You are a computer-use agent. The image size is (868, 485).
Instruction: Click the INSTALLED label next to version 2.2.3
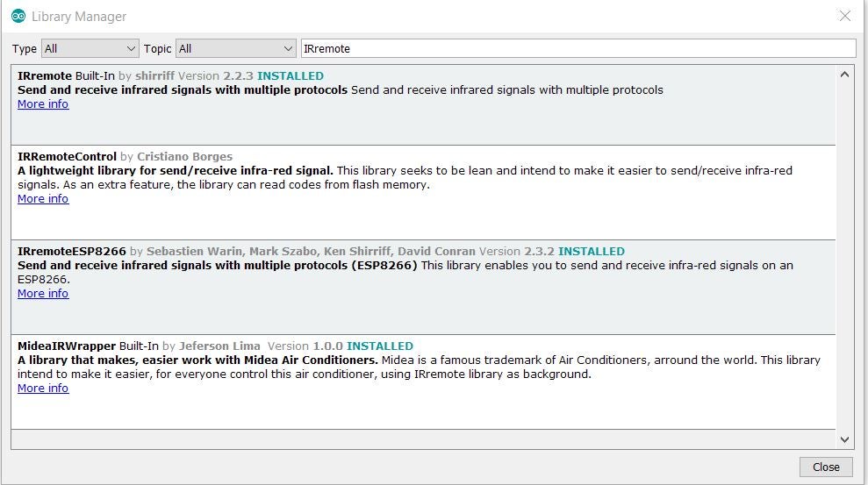tap(291, 75)
